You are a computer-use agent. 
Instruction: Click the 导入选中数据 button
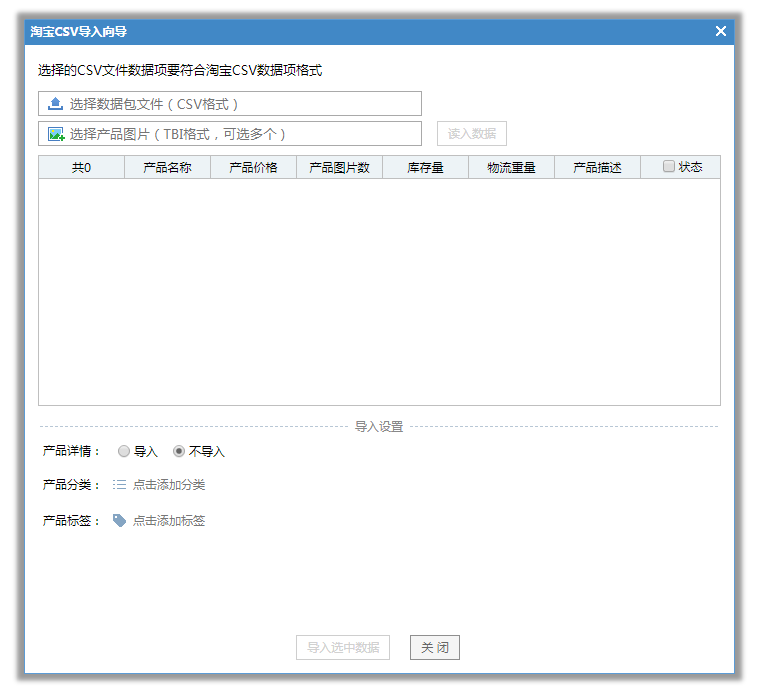[x=343, y=647]
